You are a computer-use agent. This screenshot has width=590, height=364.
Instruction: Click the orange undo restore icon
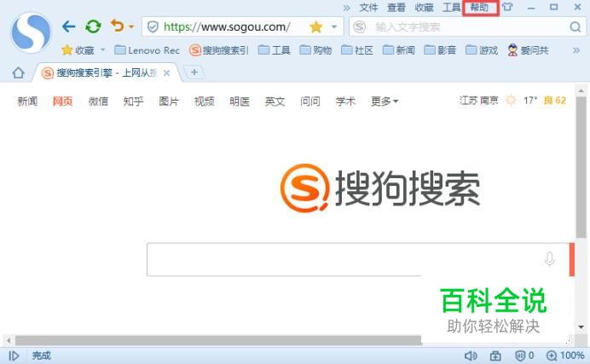coord(118,26)
